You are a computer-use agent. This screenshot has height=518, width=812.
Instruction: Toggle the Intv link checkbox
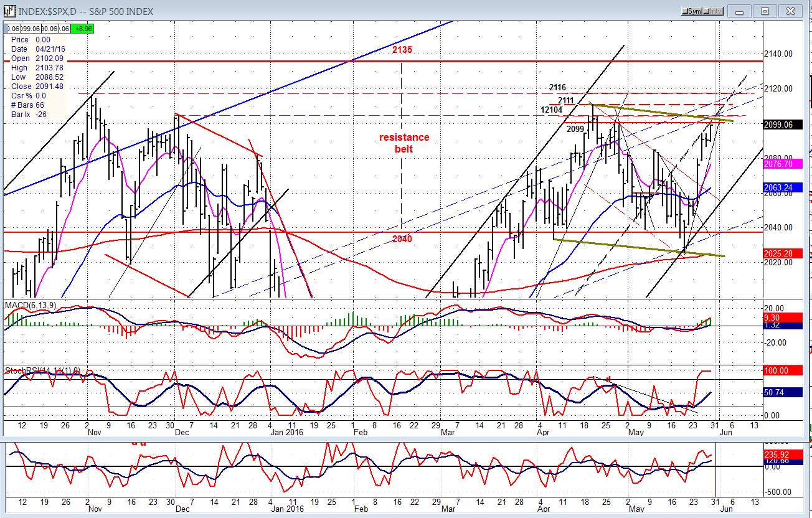[714, 11]
